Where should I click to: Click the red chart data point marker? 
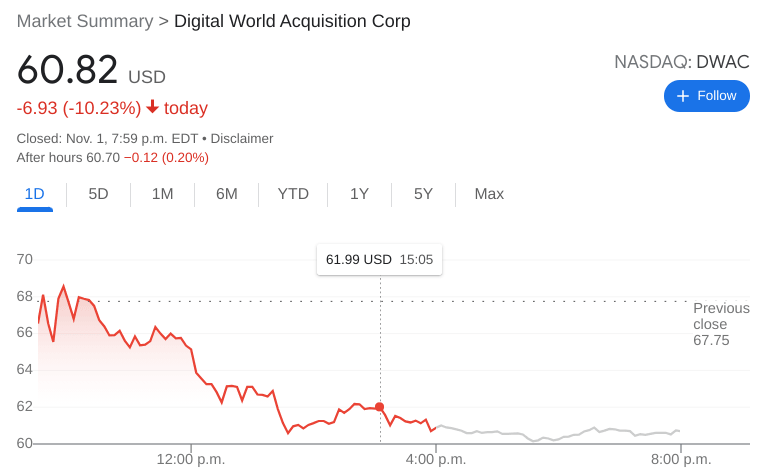380,407
